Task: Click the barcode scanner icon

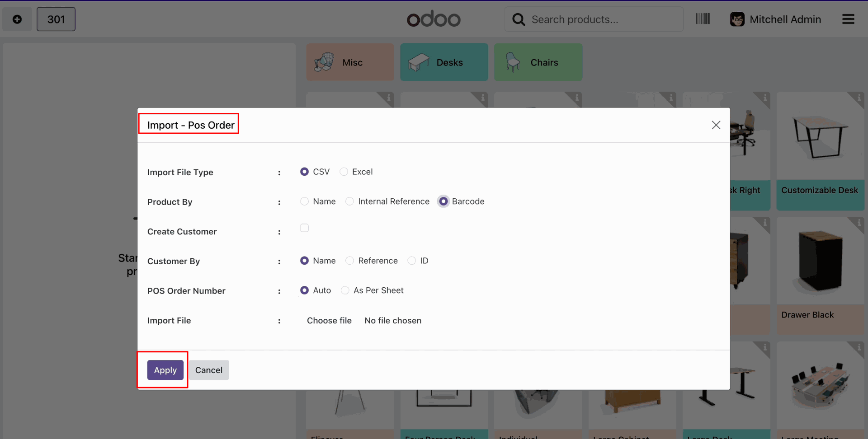Action: coord(703,19)
